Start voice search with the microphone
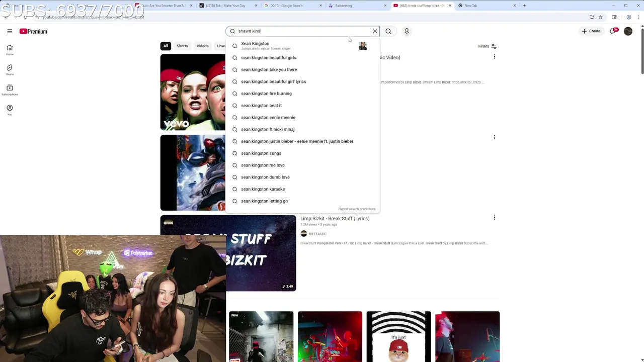The width and height of the screenshot is (644, 362). coord(407,31)
